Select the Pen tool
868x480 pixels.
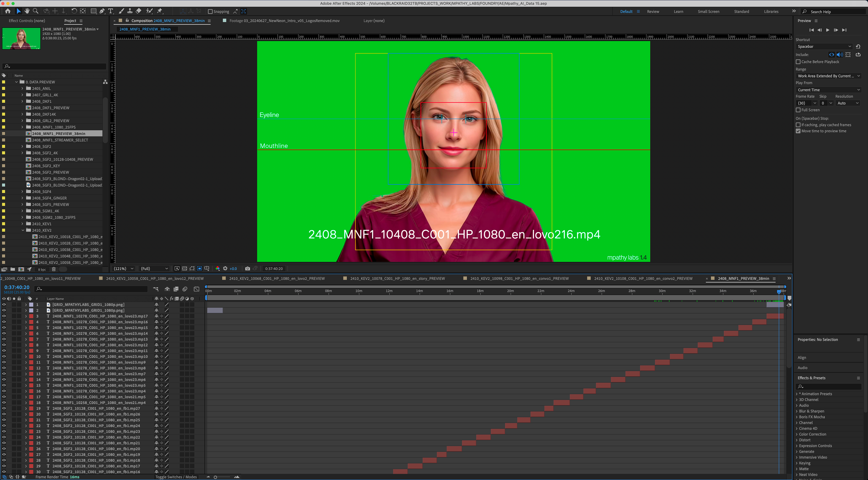coord(102,11)
